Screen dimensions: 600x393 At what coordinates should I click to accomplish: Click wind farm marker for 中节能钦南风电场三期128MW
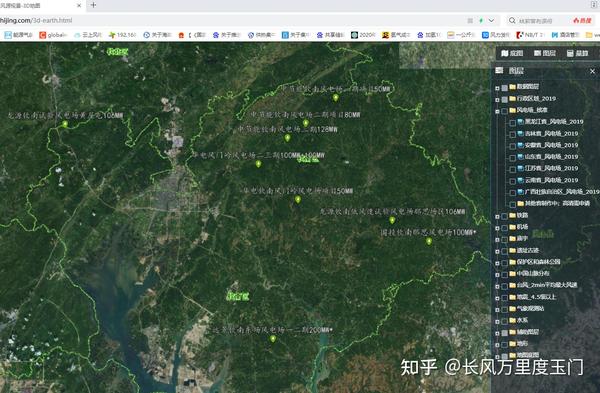point(287,138)
